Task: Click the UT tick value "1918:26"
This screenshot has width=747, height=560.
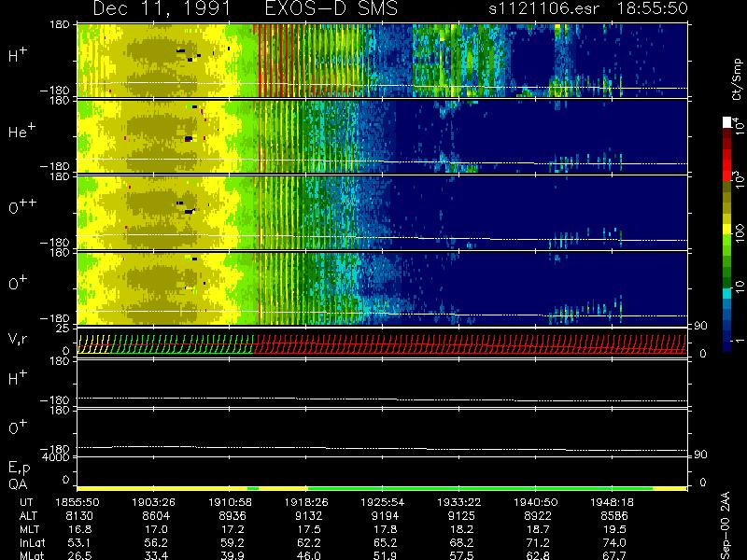Action: tap(306, 502)
